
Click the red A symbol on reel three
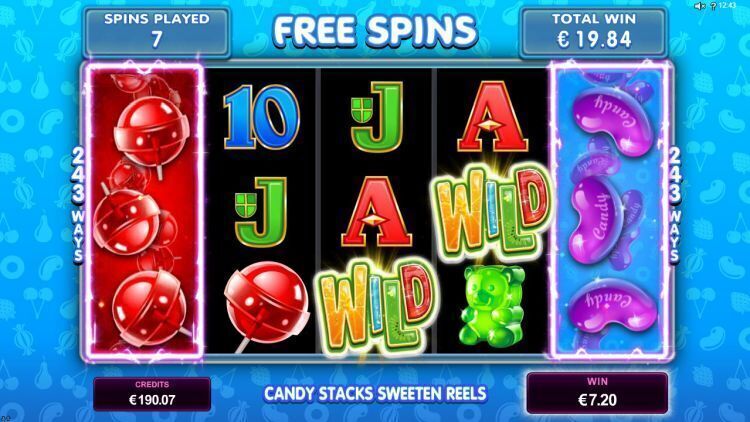click(376, 211)
